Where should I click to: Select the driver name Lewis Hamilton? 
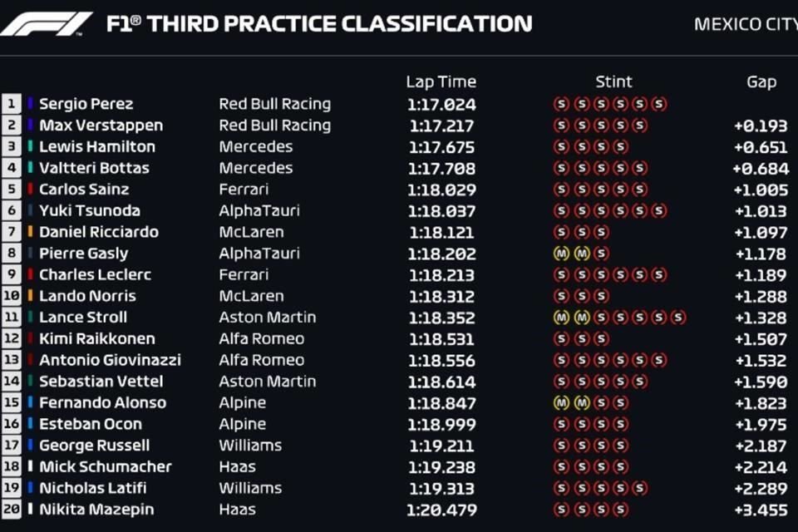point(97,146)
